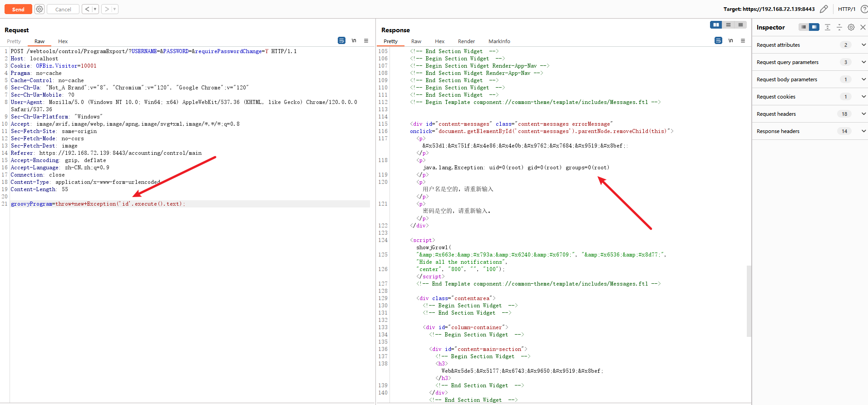868x405 pixels.
Task: Send the request with the Send button
Action: tap(18, 9)
